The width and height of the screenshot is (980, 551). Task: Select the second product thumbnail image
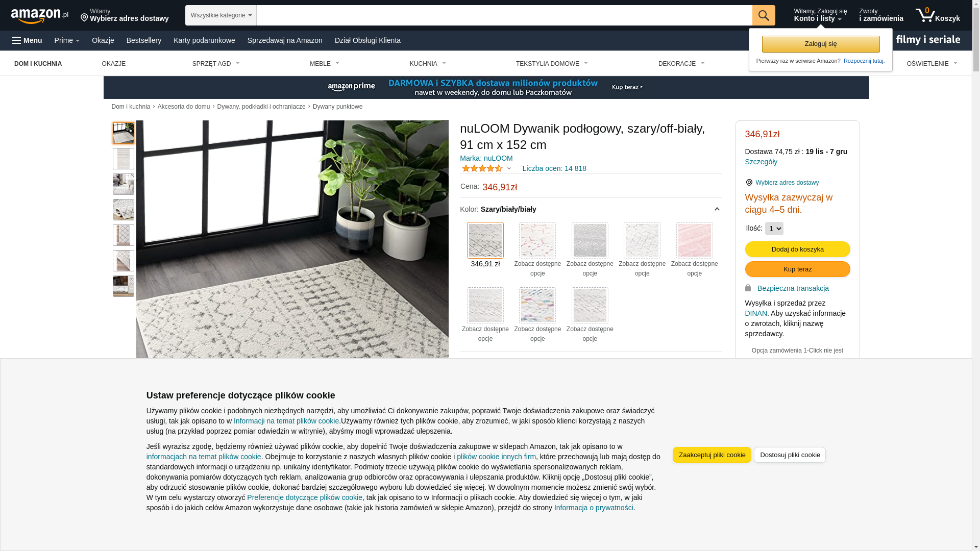(x=124, y=159)
